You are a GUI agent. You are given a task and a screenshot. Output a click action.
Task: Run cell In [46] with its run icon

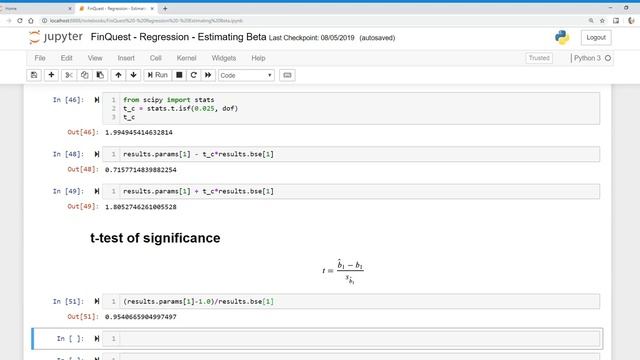(x=97, y=100)
